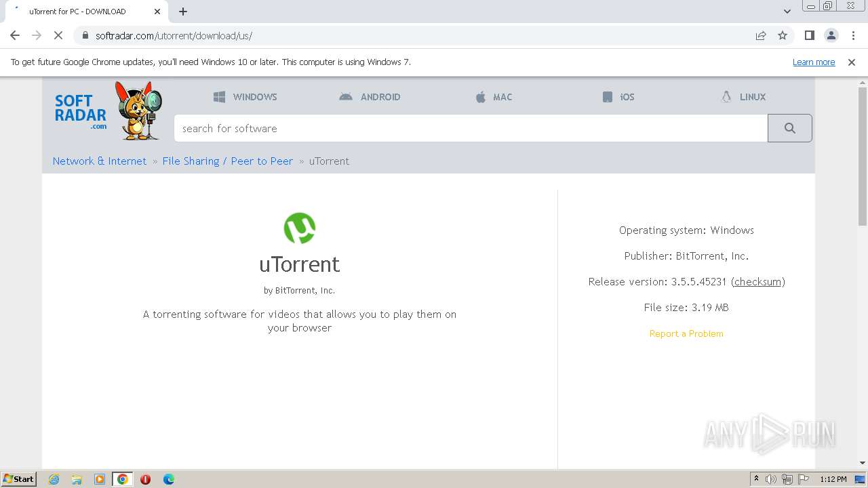Click the magnifier search button
868x488 pixels.
(790, 128)
